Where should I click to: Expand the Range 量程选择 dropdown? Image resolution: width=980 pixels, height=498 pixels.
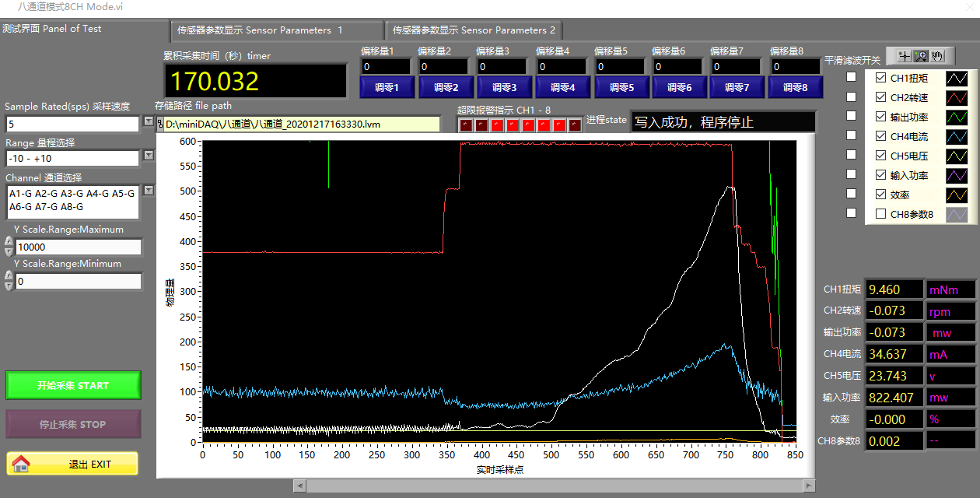tap(149, 156)
